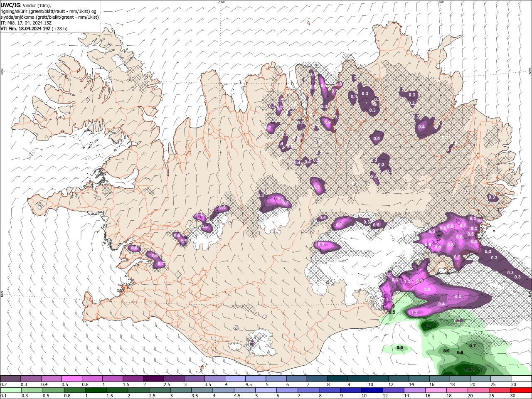Pick top legend swatch between 1 and 1.5
Viewport: 532px width, 399px height.
pos(112,379)
